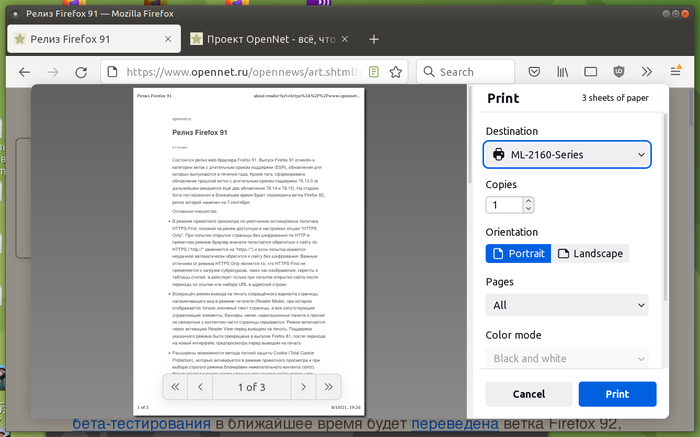Bookmark this page with the star icon
Screen dimensions: 700x437
click(x=396, y=72)
